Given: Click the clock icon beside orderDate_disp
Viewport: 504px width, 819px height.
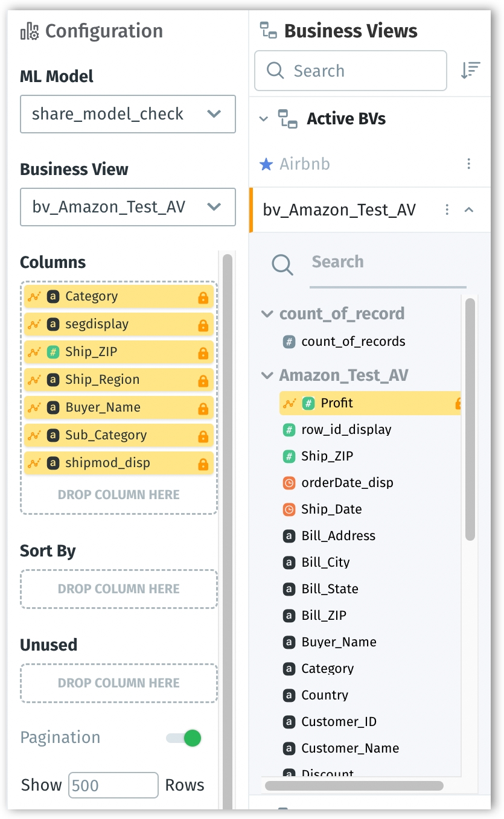Looking at the screenshot, I should click(x=289, y=483).
